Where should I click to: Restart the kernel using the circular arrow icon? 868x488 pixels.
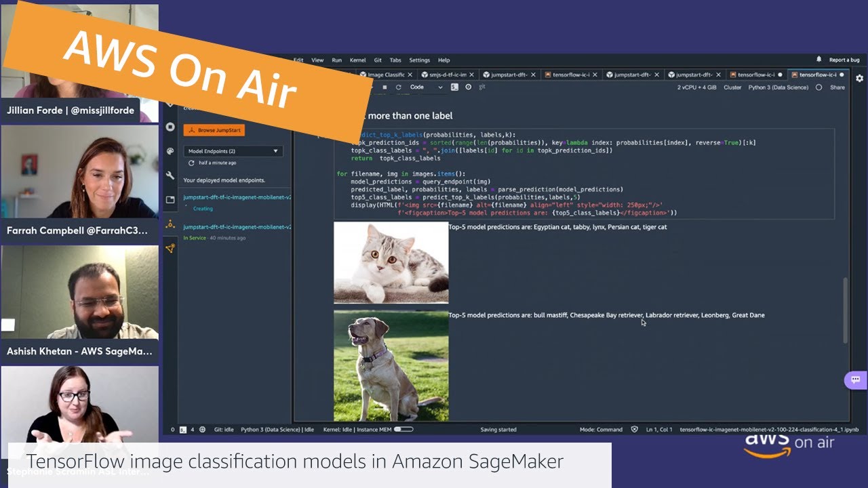click(x=398, y=87)
